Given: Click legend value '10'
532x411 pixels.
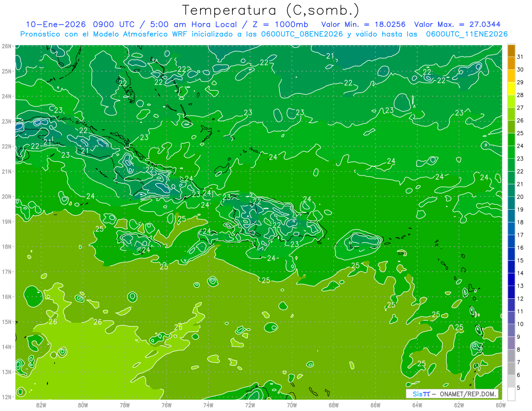Looking at the screenshot, I should (x=520, y=324).
